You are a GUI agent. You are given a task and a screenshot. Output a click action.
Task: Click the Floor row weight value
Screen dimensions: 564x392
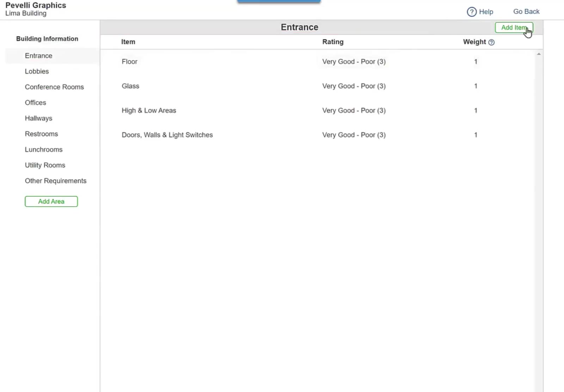click(x=476, y=62)
